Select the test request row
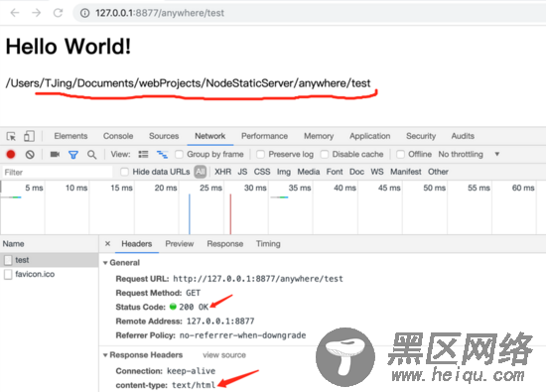This screenshot has width=546, height=392. [49, 260]
